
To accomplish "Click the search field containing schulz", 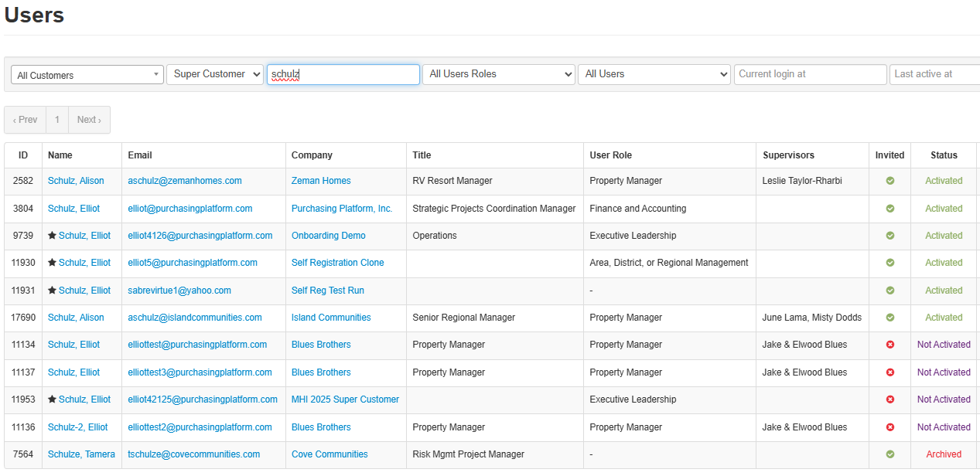I will click(x=343, y=74).
